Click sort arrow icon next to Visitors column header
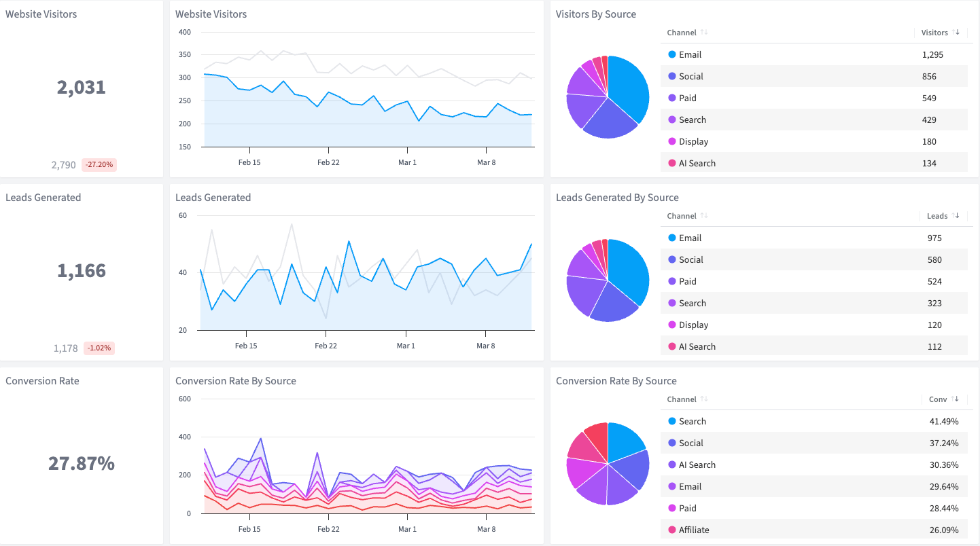 pos(956,33)
